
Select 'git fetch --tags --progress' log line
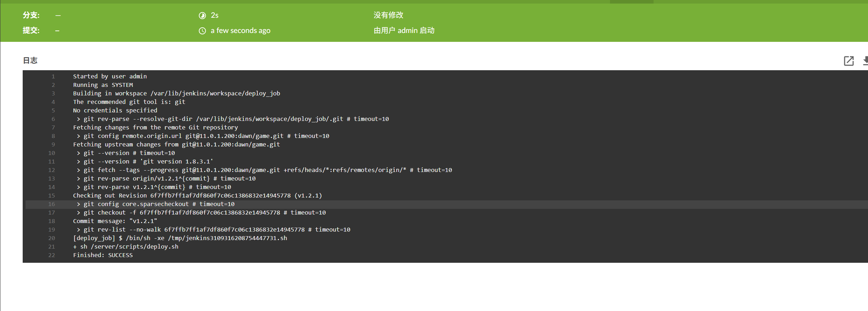[264, 170]
